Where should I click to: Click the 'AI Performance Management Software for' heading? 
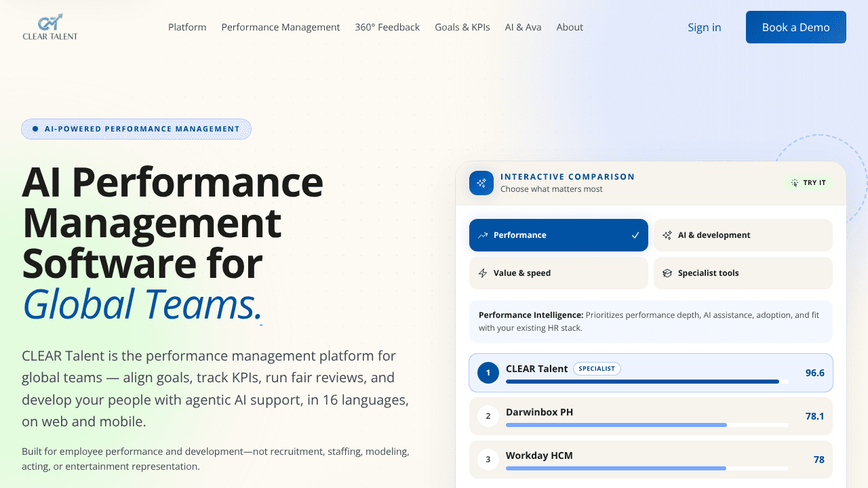pyautogui.click(x=173, y=222)
